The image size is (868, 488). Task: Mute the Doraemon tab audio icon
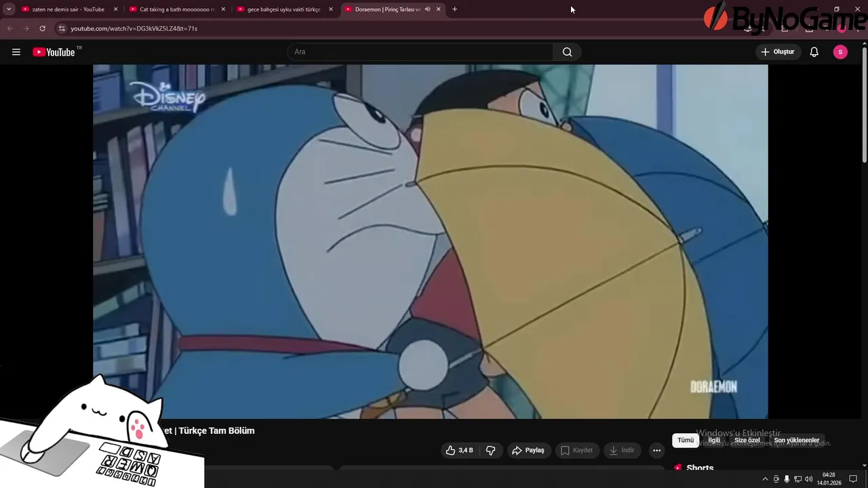[x=427, y=9]
